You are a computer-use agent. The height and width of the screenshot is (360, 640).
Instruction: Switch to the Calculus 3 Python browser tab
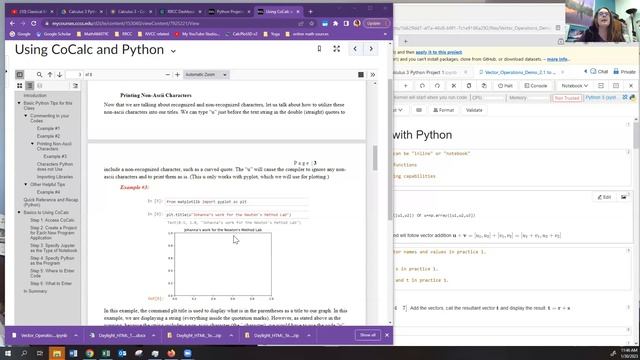pos(81,11)
